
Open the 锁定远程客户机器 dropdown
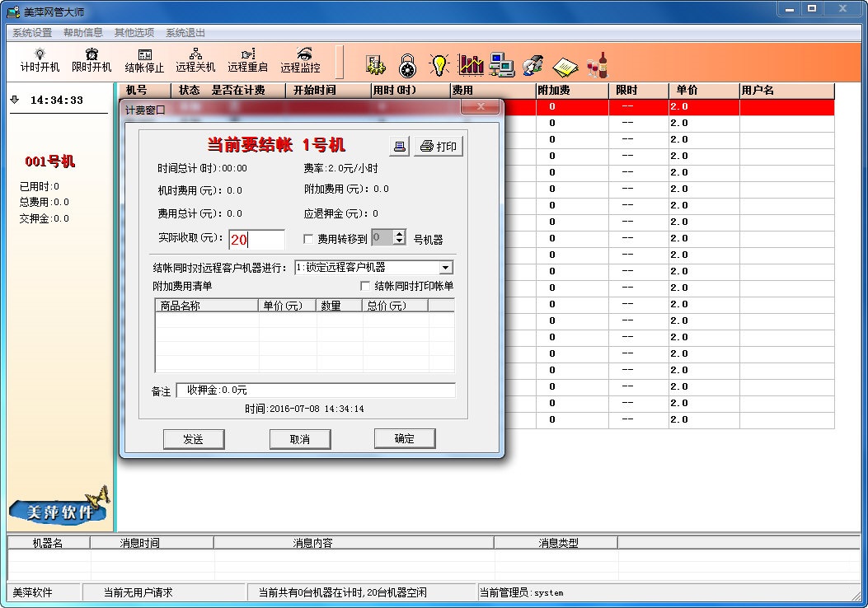click(x=445, y=267)
